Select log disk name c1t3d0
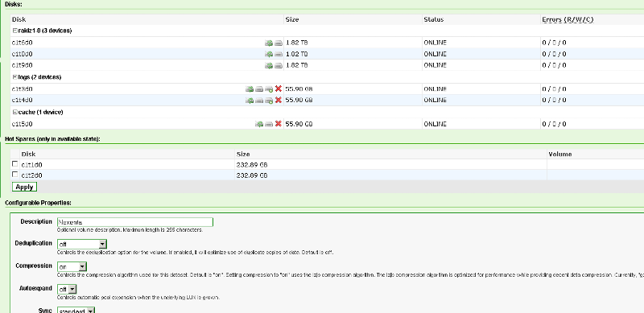This screenshot has width=644, height=313. [x=23, y=89]
